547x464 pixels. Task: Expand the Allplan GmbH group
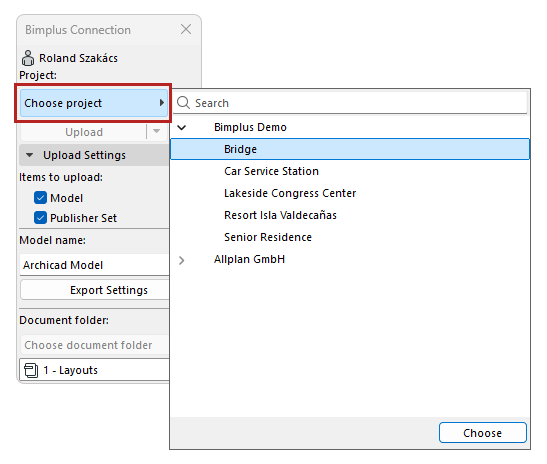click(x=181, y=260)
